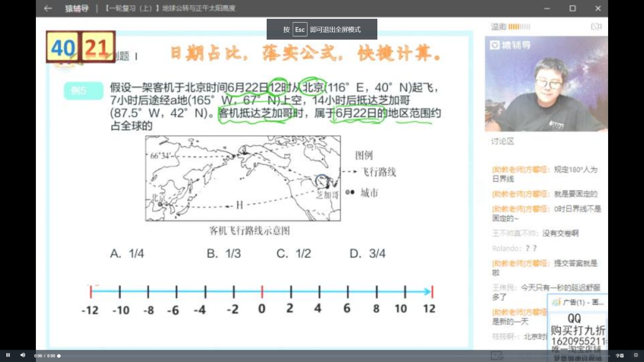
Task: Click the 猿辅导 app name in title bar
Action: (x=77, y=9)
